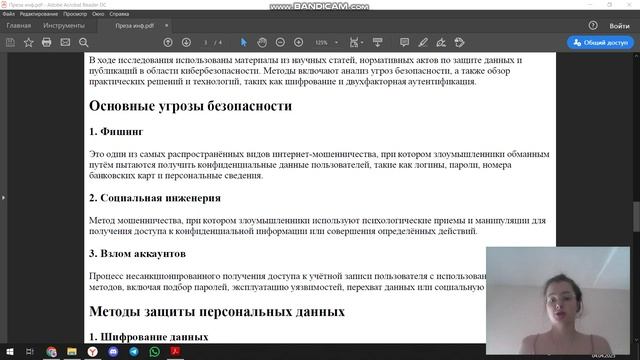Viewport: 640px width, 360px height.
Task: Open Telegram from the taskbar
Action: tap(134, 351)
